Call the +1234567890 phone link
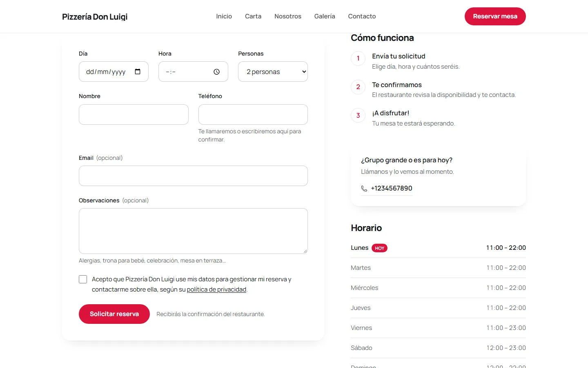The height and width of the screenshot is (368, 588). point(387,188)
